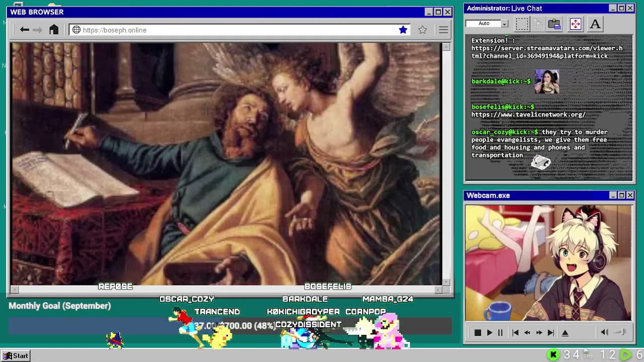Image resolution: width=644 pixels, height=362 pixels.
Task: Click the blue-yellow avatar under REPOSE
Action: point(115,340)
